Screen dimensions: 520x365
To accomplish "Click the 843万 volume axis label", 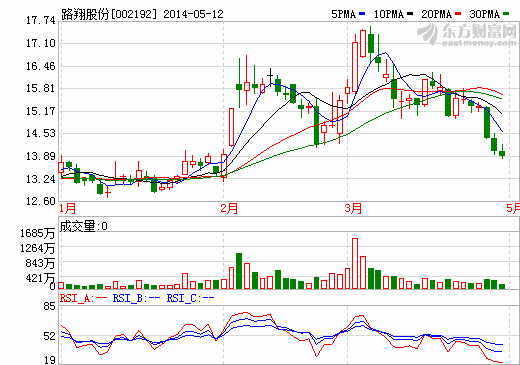I will pyautogui.click(x=40, y=263).
